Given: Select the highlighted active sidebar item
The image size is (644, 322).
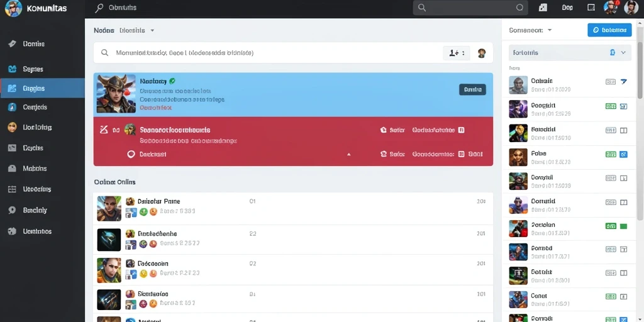Looking at the screenshot, I should click(x=42, y=88).
